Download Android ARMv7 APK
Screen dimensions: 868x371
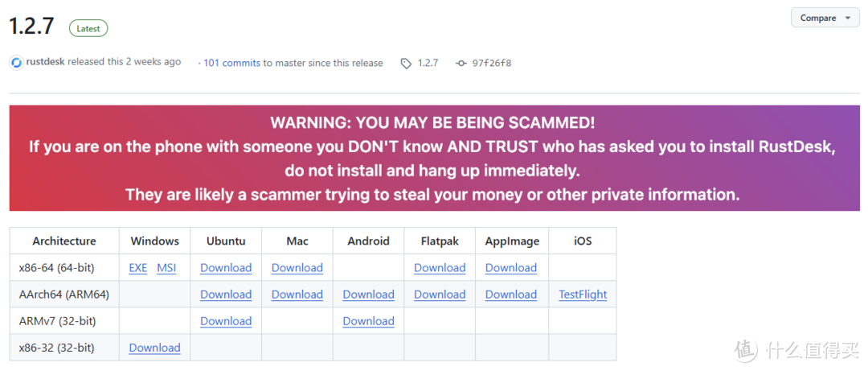coord(368,321)
